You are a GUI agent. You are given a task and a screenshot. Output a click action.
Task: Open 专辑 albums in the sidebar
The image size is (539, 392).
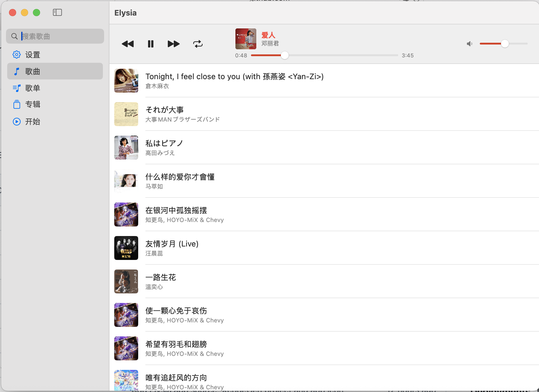coord(55,104)
